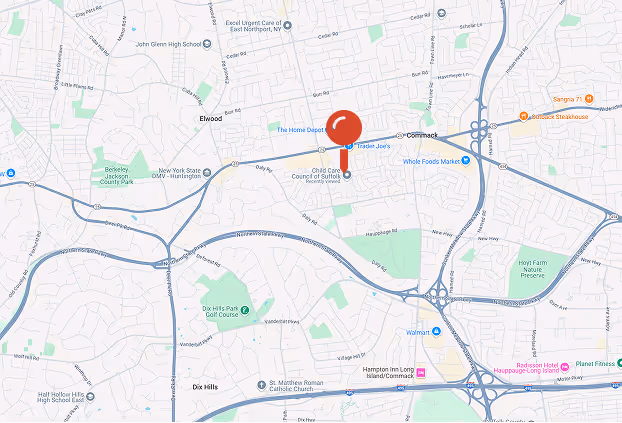This screenshot has height=423, width=622.
Task: Select the Child Care Council of Suffolk marker
Action: 347,175
